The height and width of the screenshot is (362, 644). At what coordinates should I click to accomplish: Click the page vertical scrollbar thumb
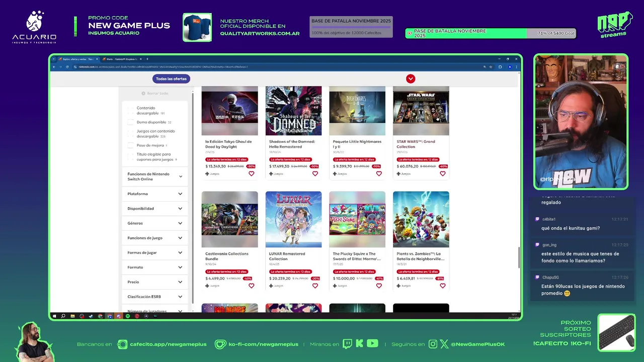(518, 257)
